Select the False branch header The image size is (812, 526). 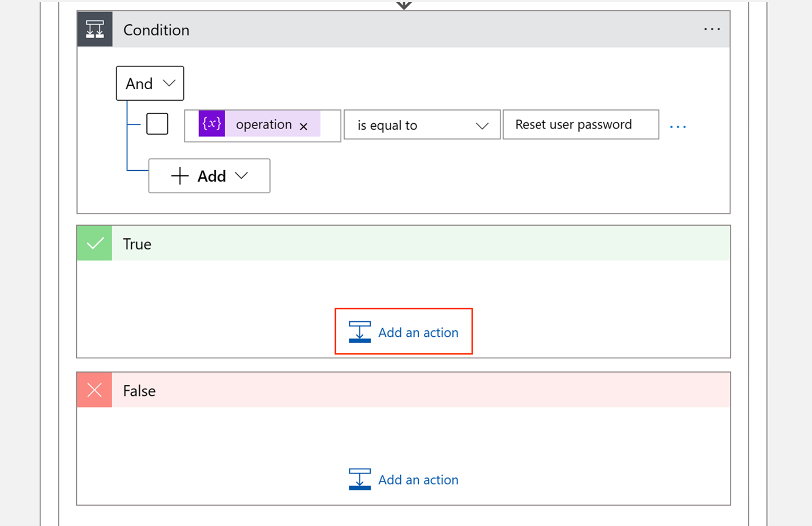point(405,391)
